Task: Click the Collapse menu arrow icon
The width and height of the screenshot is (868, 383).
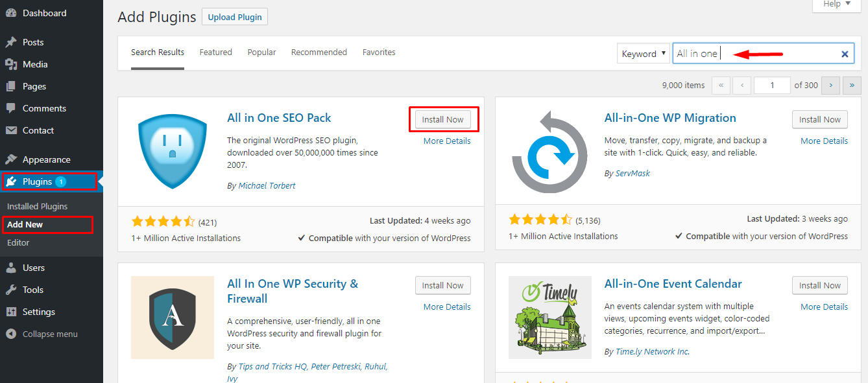Action: click(11, 334)
